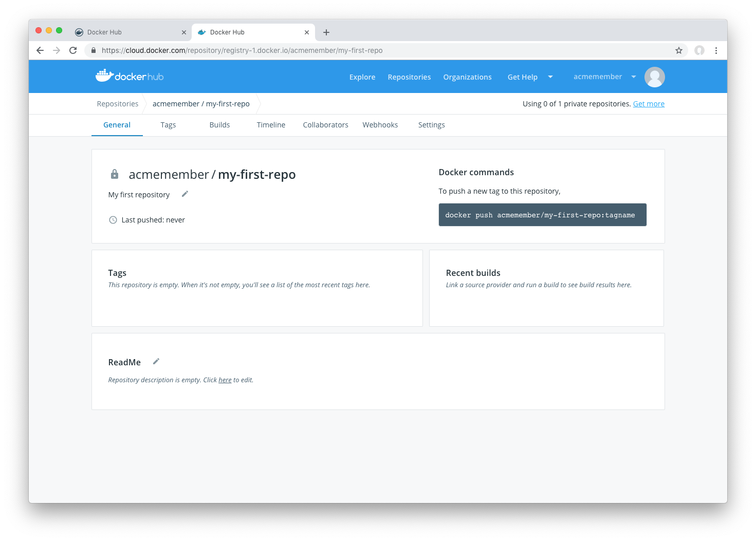The width and height of the screenshot is (756, 541).
Task: Click the browser profile icon near the star
Action: tap(699, 50)
